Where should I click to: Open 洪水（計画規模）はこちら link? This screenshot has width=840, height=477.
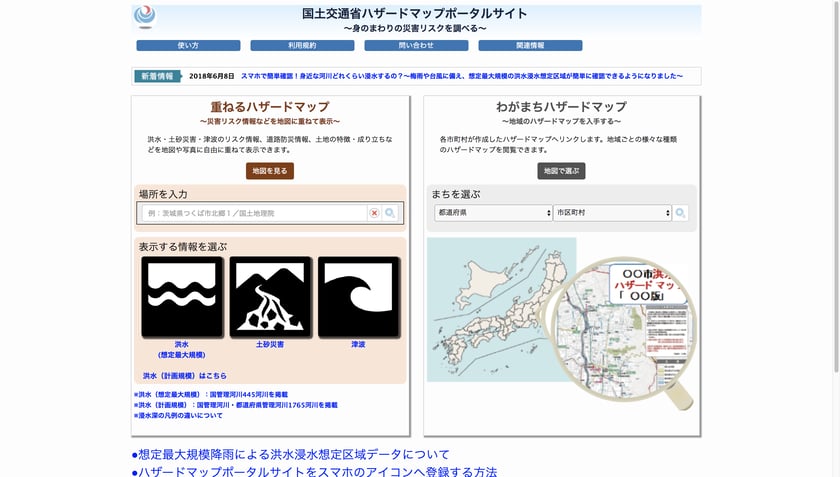pyautogui.click(x=185, y=376)
